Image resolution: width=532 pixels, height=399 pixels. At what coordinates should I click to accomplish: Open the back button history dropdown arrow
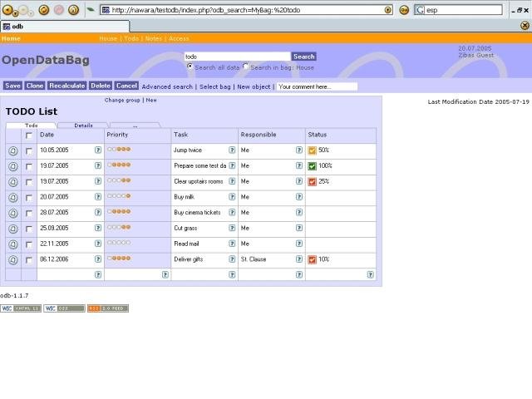pyautogui.click(x=15, y=14)
